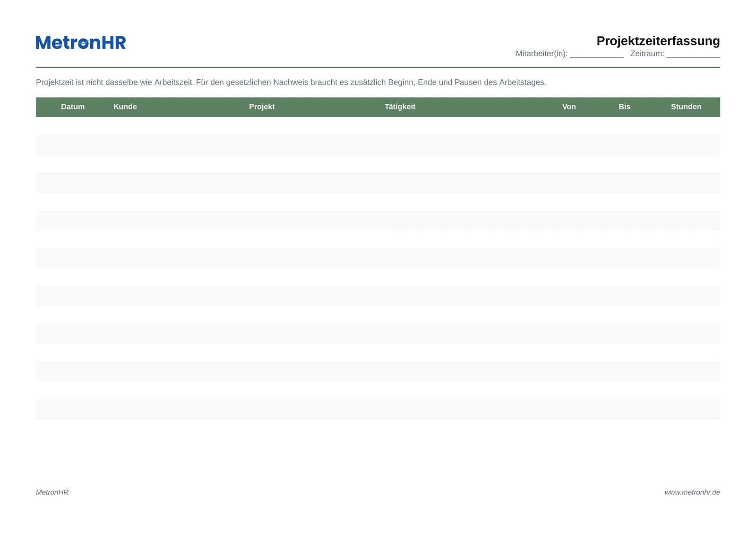Click the Tätigkeit column header
Viewport: 756px width, 534px height.
400,107
